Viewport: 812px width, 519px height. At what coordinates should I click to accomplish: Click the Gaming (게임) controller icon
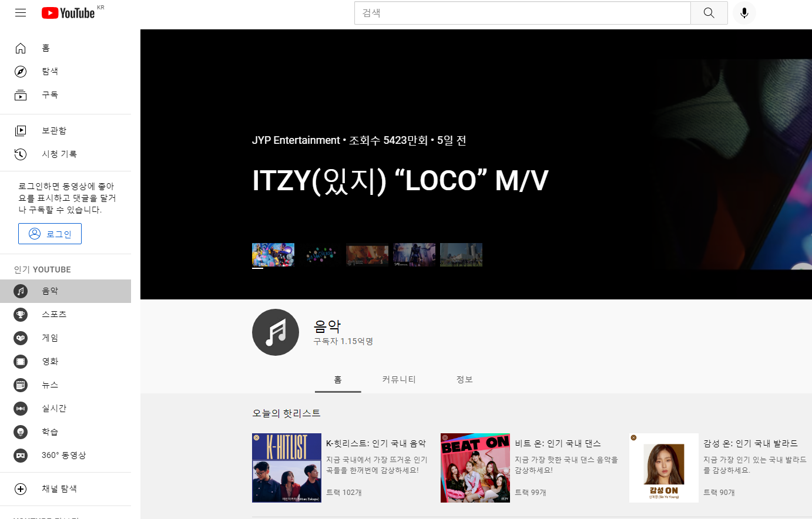21,338
